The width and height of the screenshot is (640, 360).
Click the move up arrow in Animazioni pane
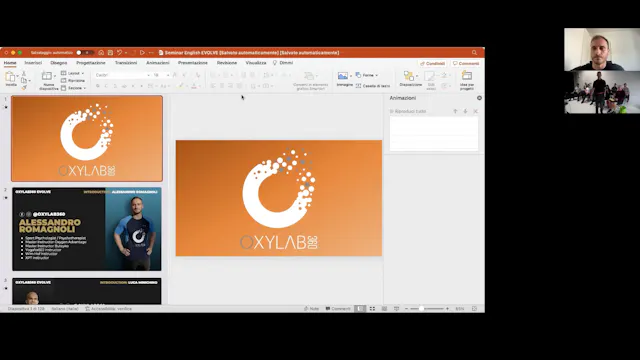pos(455,111)
